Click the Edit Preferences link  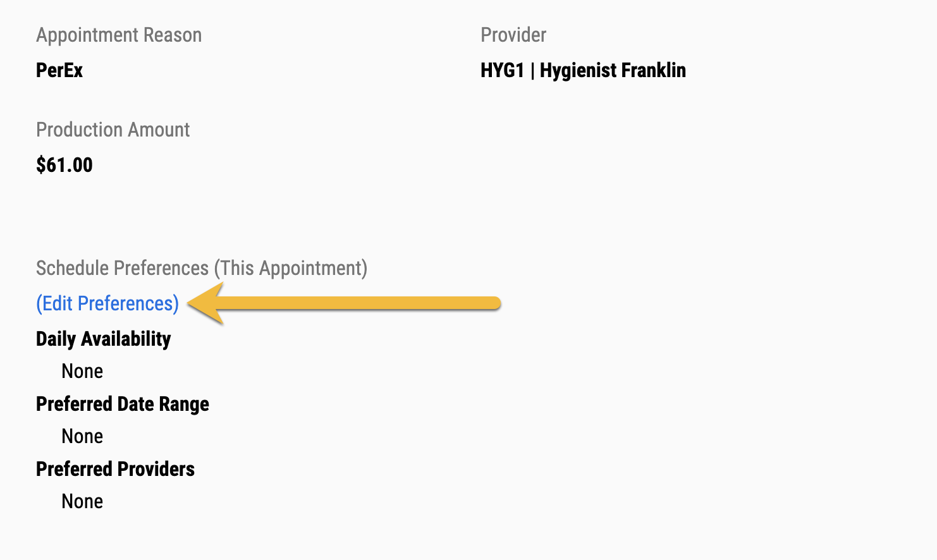(x=107, y=304)
